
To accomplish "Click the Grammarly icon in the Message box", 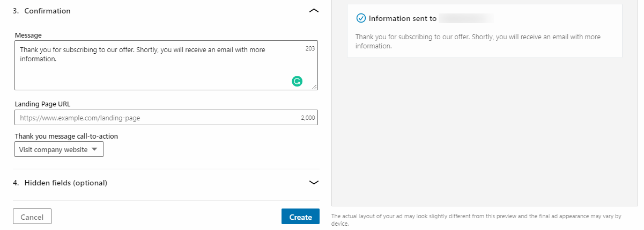I will [297, 81].
